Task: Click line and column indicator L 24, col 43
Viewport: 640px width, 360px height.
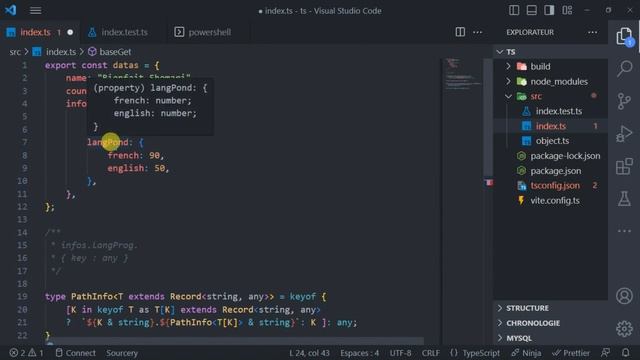Action: pyautogui.click(x=309, y=353)
